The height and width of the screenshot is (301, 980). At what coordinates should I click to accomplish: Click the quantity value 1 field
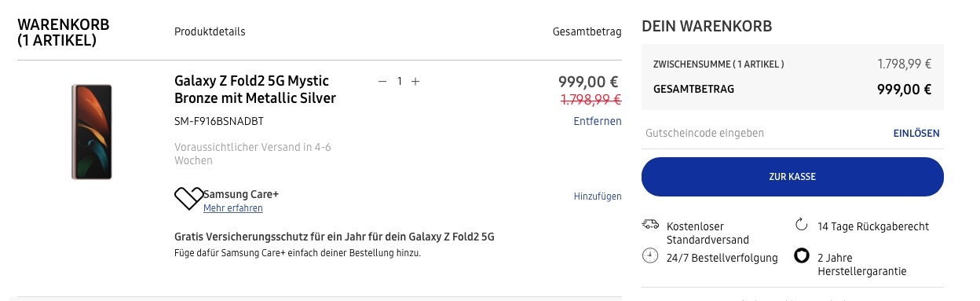pyautogui.click(x=399, y=82)
